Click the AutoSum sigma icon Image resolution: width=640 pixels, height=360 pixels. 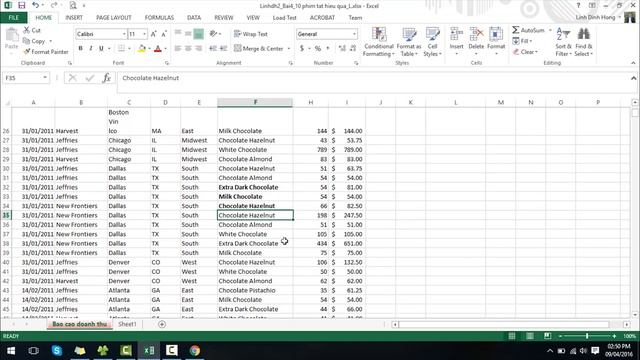point(516,30)
